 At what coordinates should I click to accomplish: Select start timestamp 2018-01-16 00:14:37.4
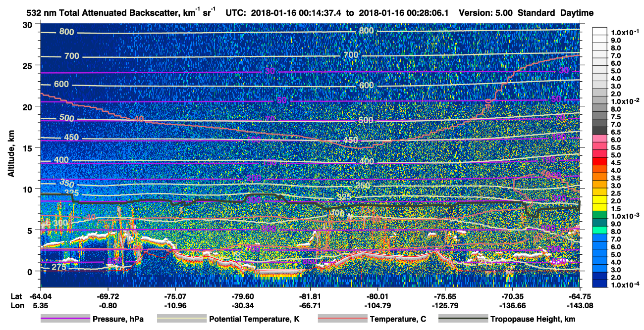296,13
